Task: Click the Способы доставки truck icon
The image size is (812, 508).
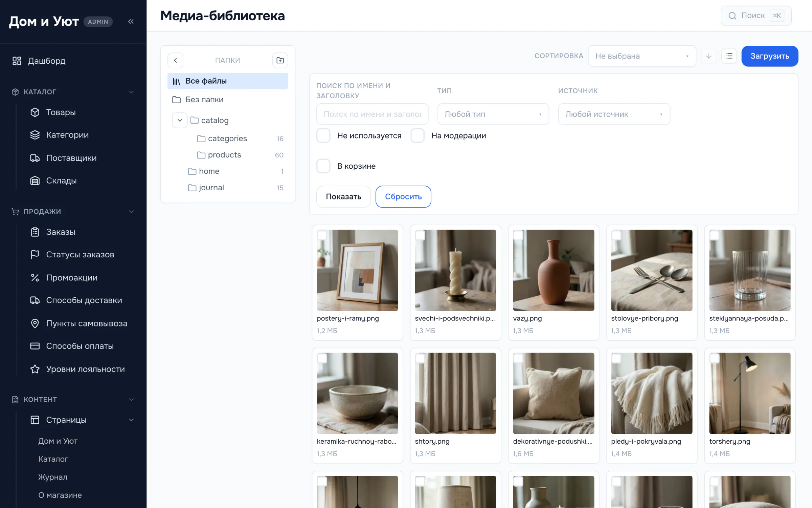Action: pyautogui.click(x=35, y=300)
